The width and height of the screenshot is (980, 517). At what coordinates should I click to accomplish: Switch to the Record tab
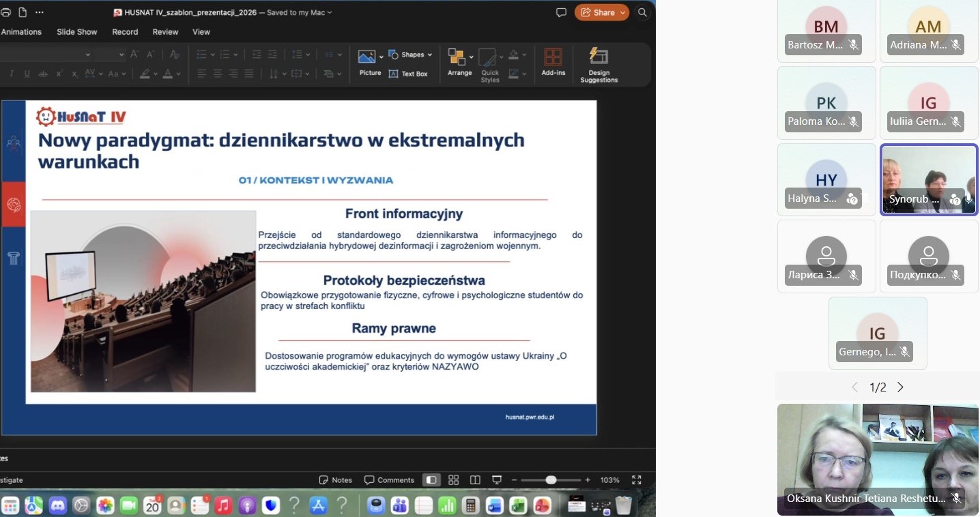(125, 32)
